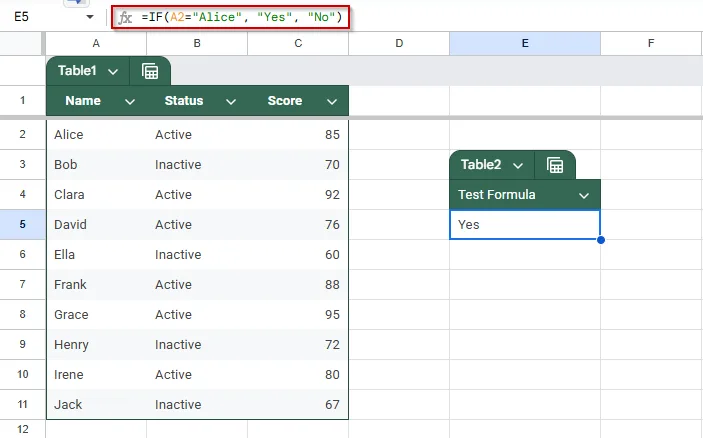
Task: Select row 2 header
Action: [22, 134]
